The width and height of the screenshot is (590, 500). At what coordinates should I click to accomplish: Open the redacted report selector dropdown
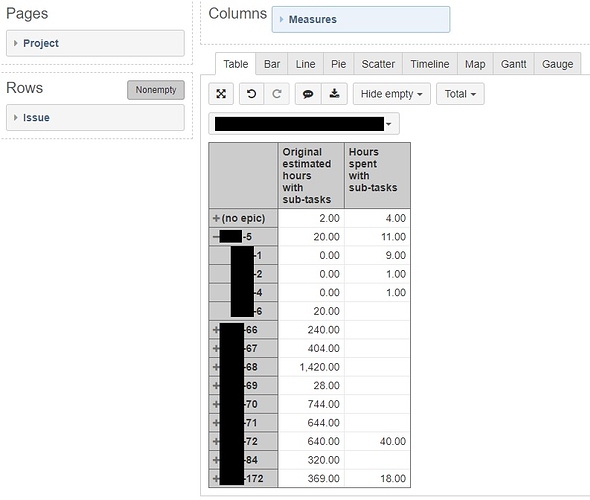304,124
